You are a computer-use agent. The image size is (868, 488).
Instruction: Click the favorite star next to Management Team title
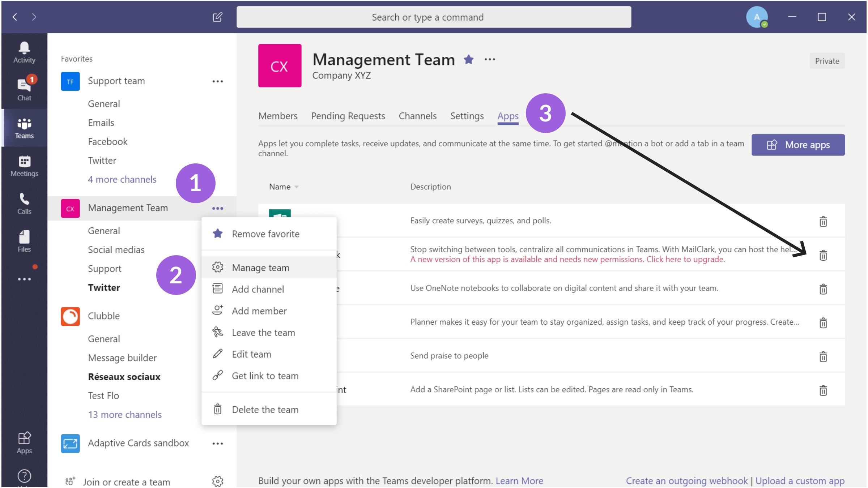click(469, 59)
